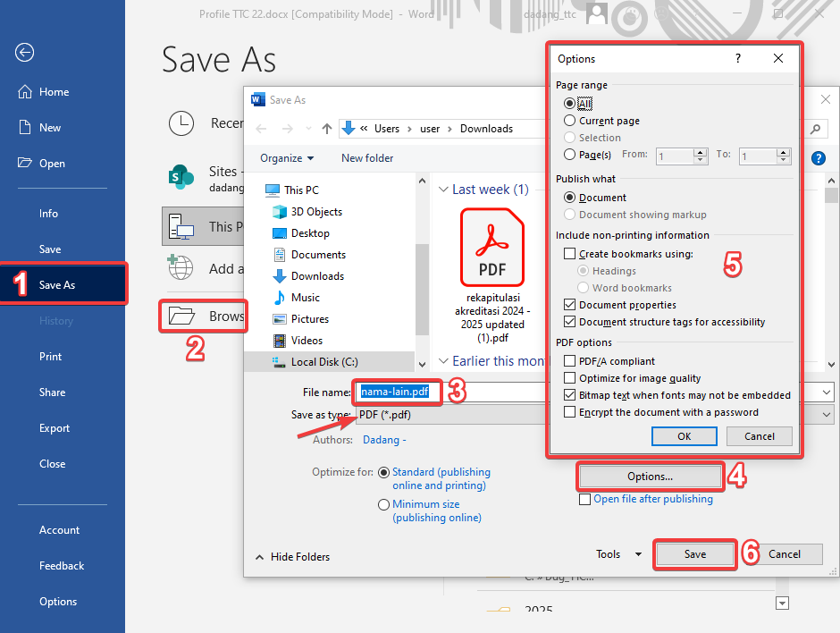This screenshot has height=633, width=840.
Task: Click the back arrow in Word backstage
Action: point(24,53)
